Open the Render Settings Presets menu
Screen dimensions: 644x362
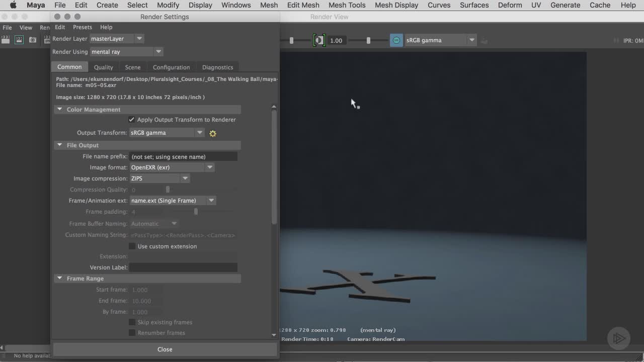tap(83, 27)
